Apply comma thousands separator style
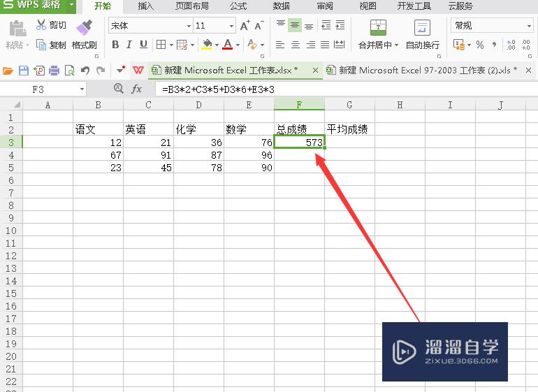Image resolution: width=538 pixels, height=392 pixels. [494, 45]
